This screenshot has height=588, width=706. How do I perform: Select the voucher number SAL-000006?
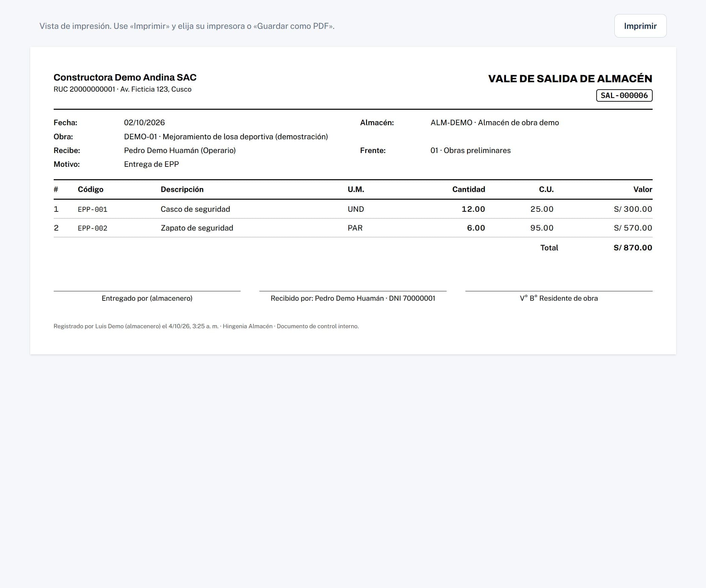[x=624, y=95]
